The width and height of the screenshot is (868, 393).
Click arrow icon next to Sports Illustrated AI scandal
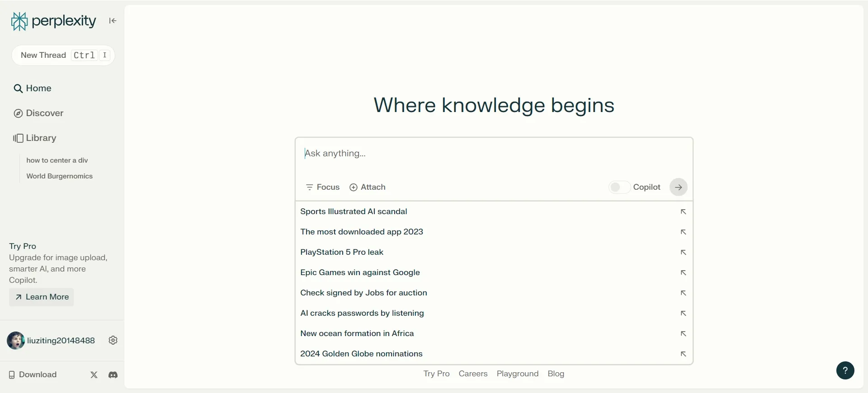coord(684,212)
